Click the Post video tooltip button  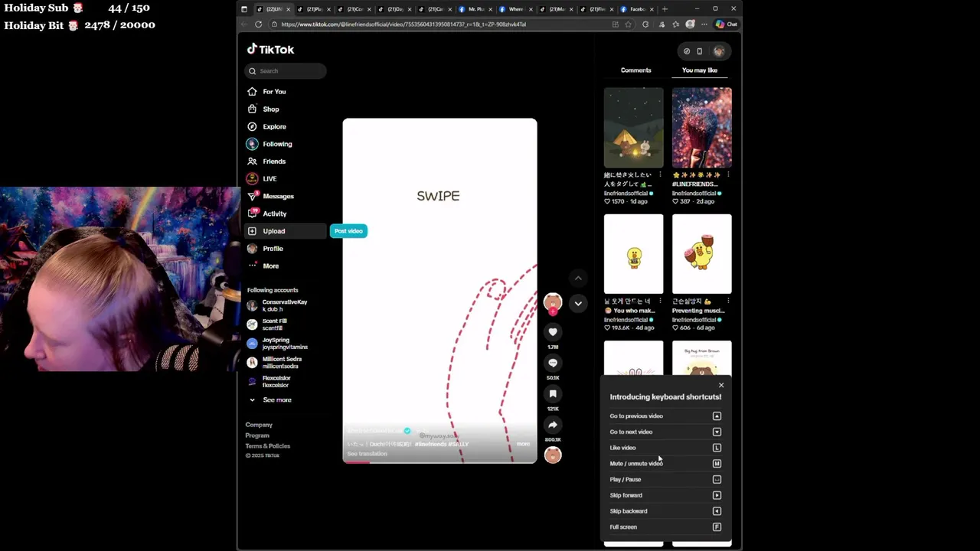(x=348, y=231)
